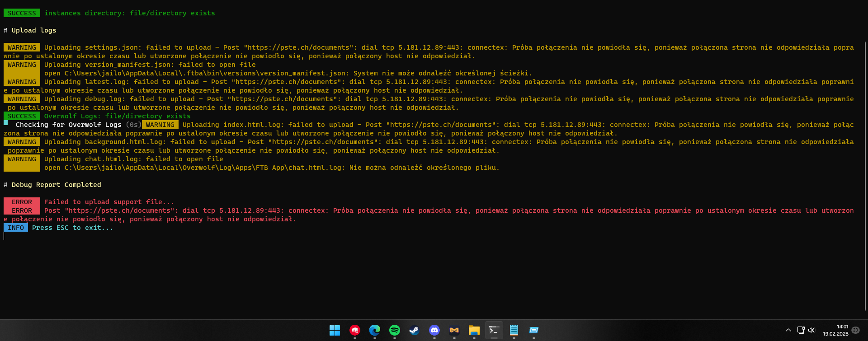Click the "Press ESC to exit..." text
Image resolution: width=868 pixels, height=341 pixels.
pos(72,228)
